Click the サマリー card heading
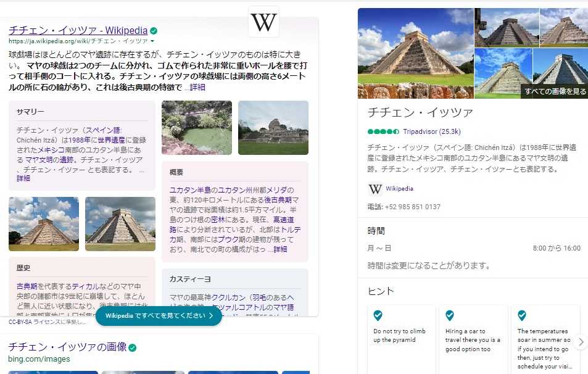 point(30,112)
